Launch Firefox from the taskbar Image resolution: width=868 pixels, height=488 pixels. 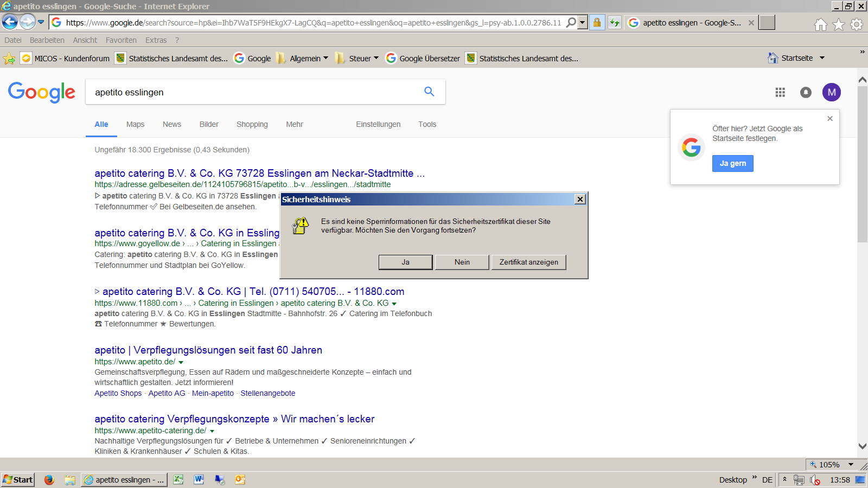[49, 479]
